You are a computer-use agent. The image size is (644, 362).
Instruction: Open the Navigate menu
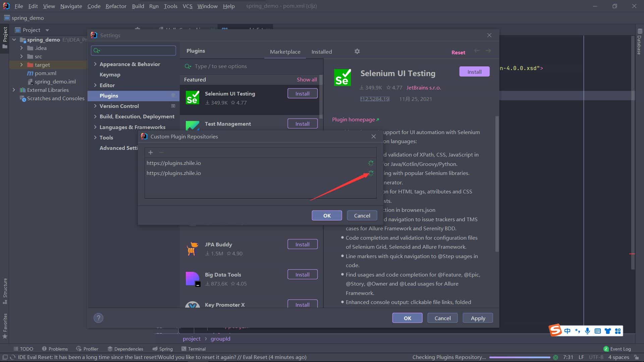(71, 6)
